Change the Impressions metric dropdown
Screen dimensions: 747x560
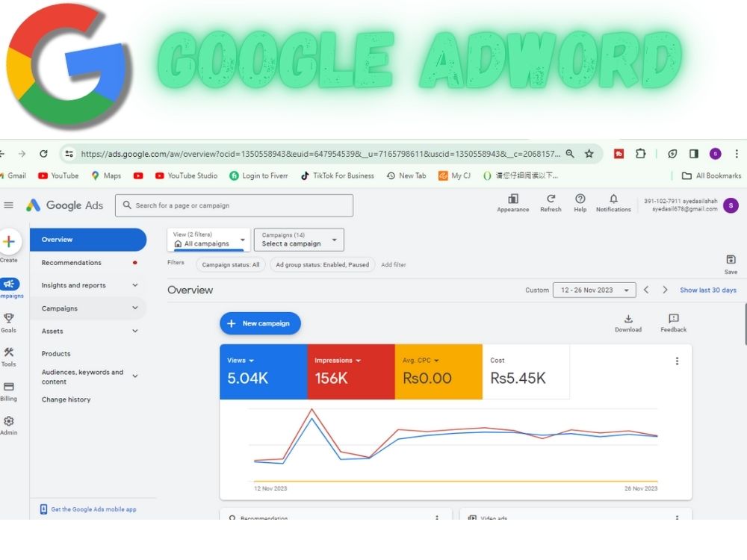click(x=338, y=361)
